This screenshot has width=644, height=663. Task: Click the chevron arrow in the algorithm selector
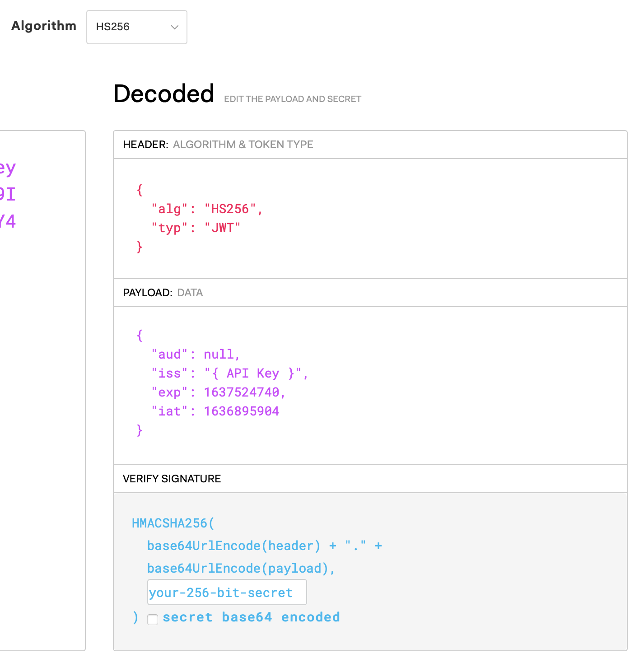point(175,28)
